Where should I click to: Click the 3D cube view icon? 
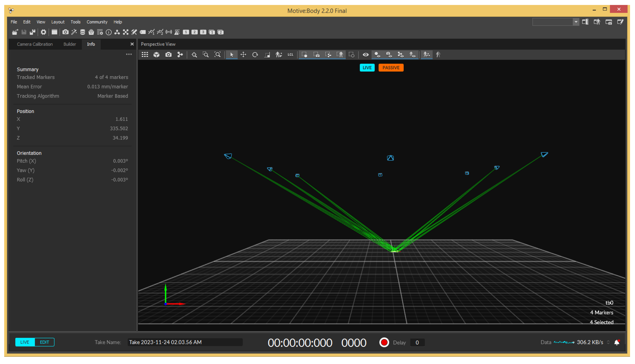click(x=156, y=55)
